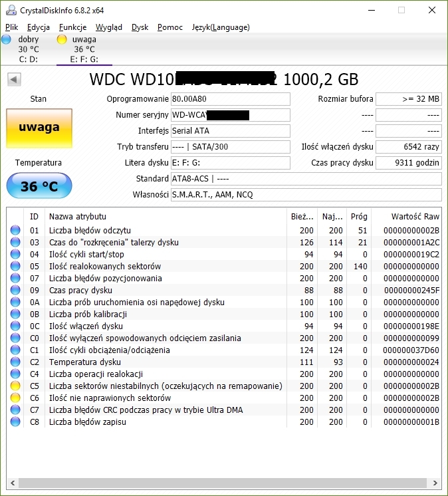Open the Język(Language) menu

pos(221,27)
